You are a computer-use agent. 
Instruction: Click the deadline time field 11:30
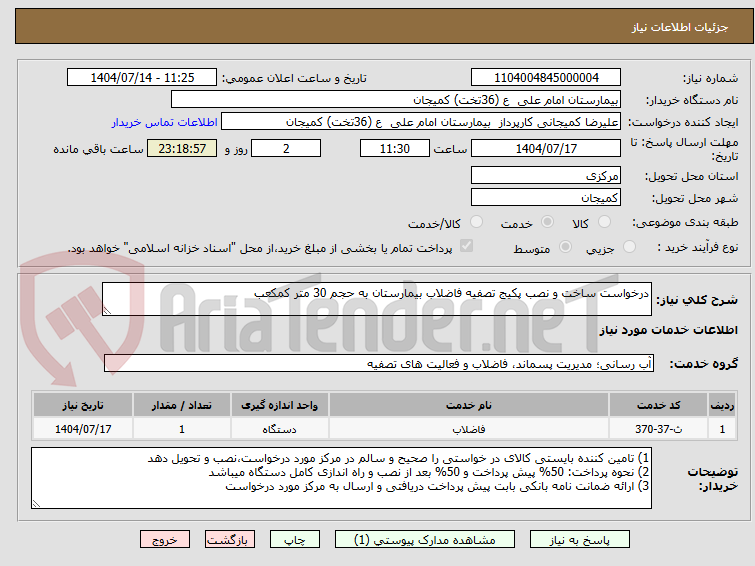coord(395,148)
